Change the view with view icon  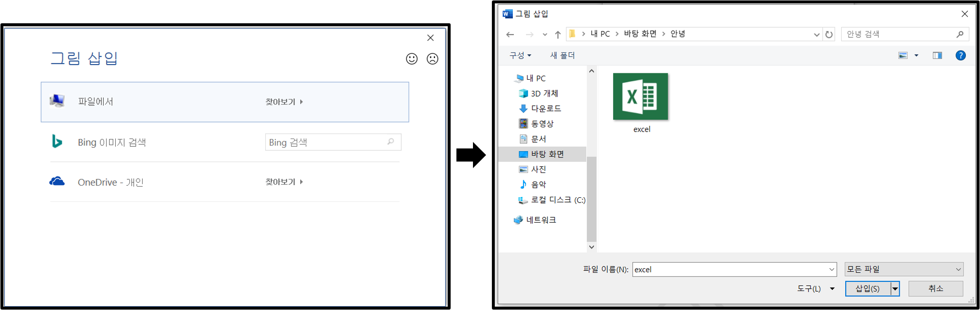(x=903, y=55)
